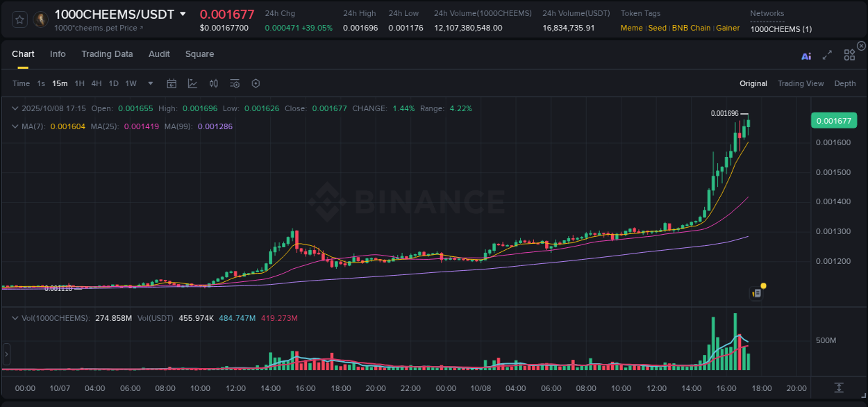The width and height of the screenshot is (868, 407).
Task: Star the 1000CHEEMS/USDT pair as favorite
Action: coord(19,19)
